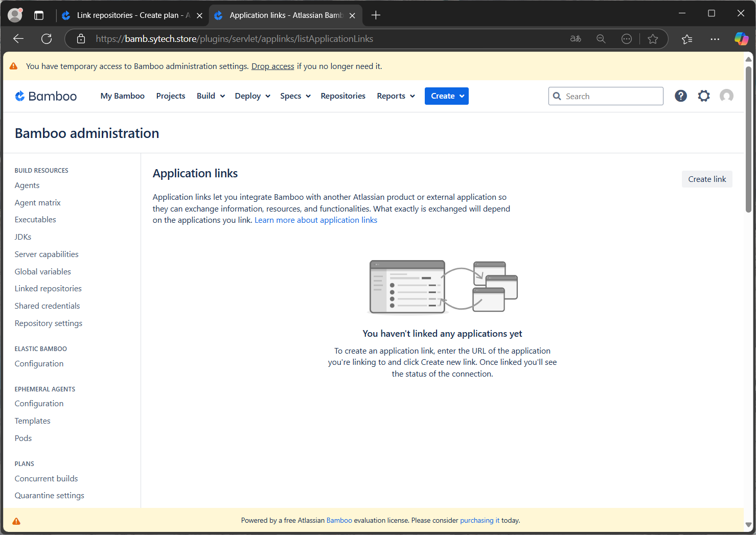Open the administration gear icon
The image size is (756, 535).
click(x=704, y=96)
